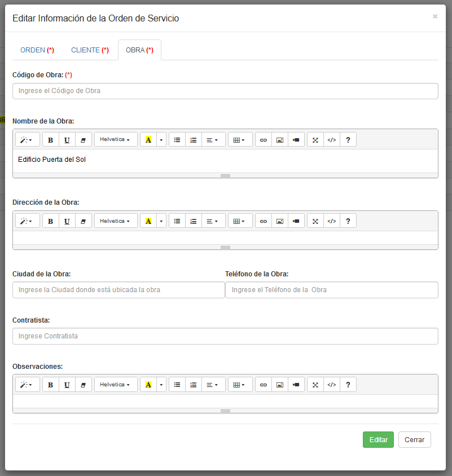The width and height of the screenshot is (452, 476).
Task: Open help in Observaciones editor toolbar
Action: [x=348, y=385]
